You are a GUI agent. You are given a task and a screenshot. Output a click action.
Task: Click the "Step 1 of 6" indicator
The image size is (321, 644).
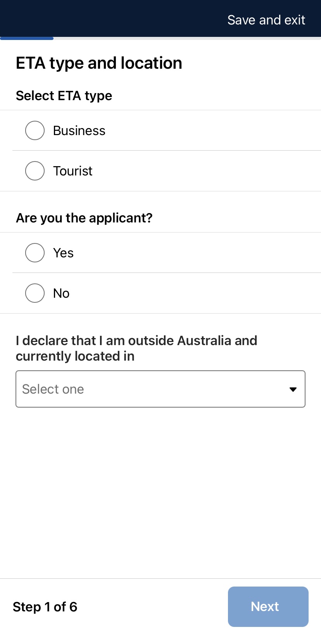(45, 607)
